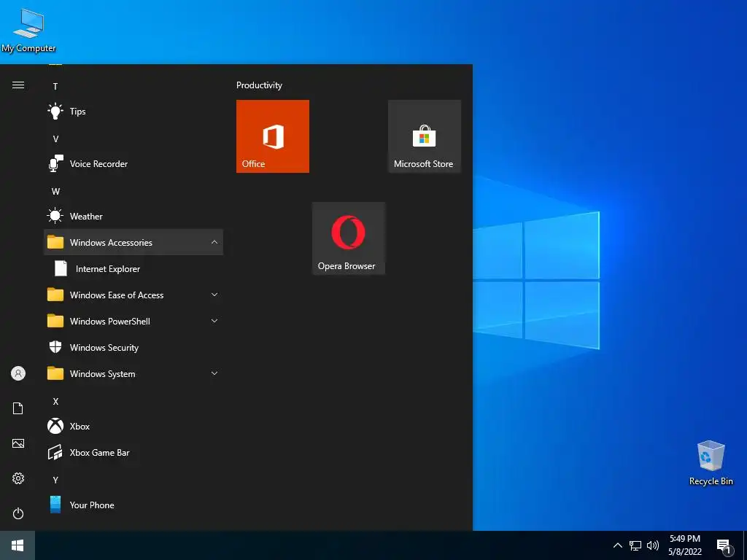The height and width of the screenshot is (560, 747).
Task: Open Documents from the Start sidebar
Action: 18,408
